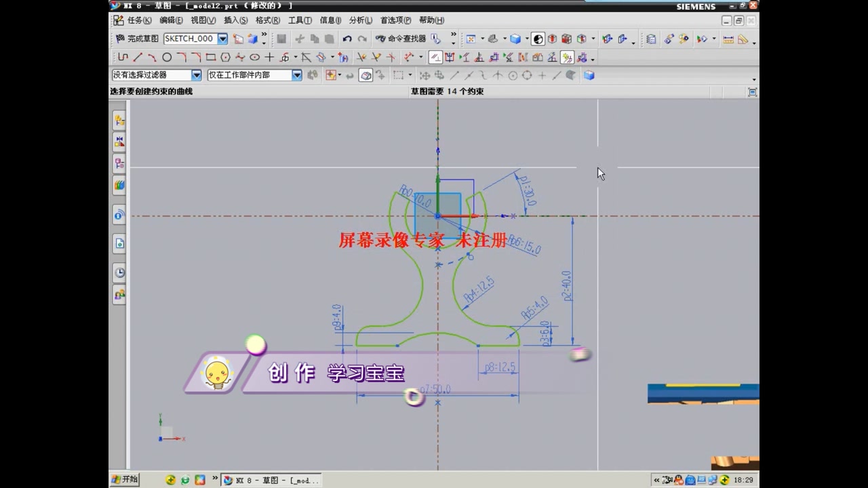Expand the blue cube view orientation dropdown arrow

click(x=527, y=39)
